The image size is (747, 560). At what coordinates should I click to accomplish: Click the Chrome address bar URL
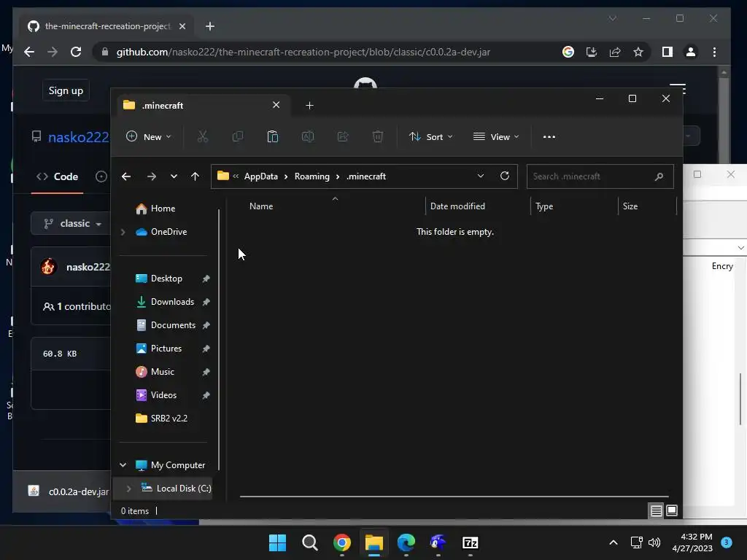303,52
